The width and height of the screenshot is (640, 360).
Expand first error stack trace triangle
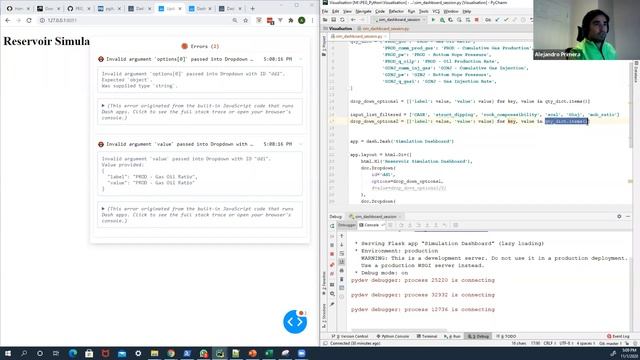pos(103,106)
